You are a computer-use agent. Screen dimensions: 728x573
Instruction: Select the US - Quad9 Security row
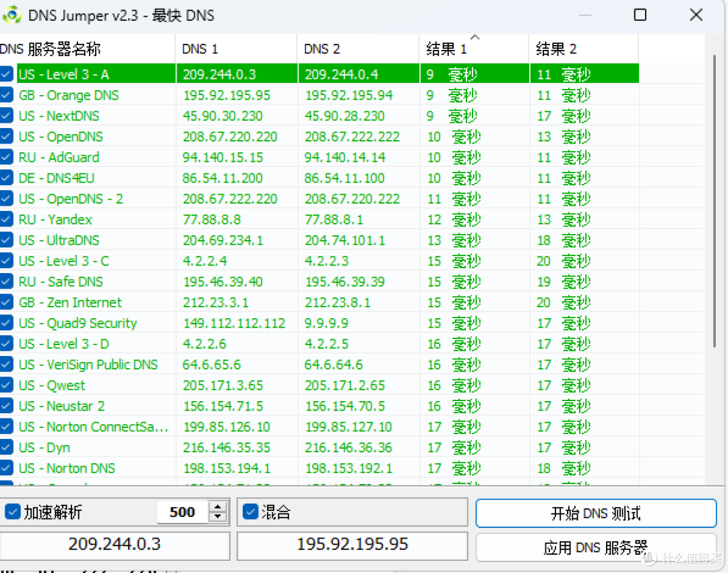[x=320, y=323]
